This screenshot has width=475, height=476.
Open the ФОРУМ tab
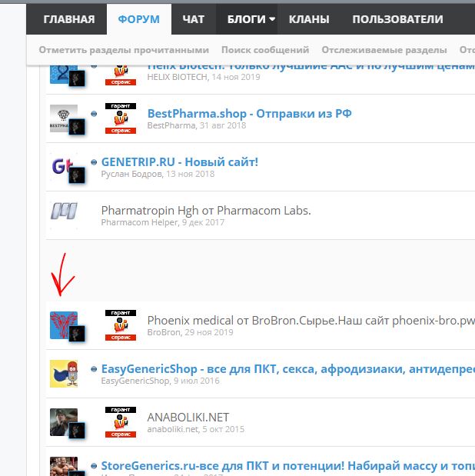click(x=139, y=19)
